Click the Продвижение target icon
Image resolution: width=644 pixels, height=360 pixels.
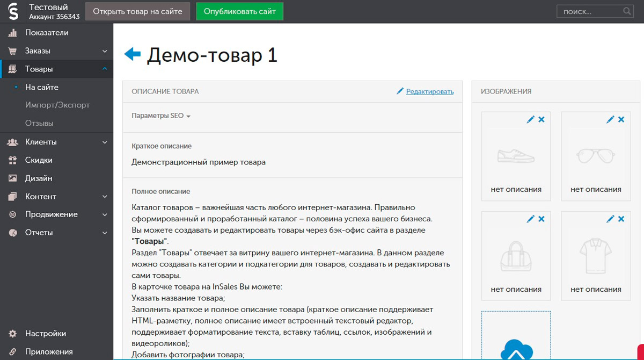(x=13, y=214)
